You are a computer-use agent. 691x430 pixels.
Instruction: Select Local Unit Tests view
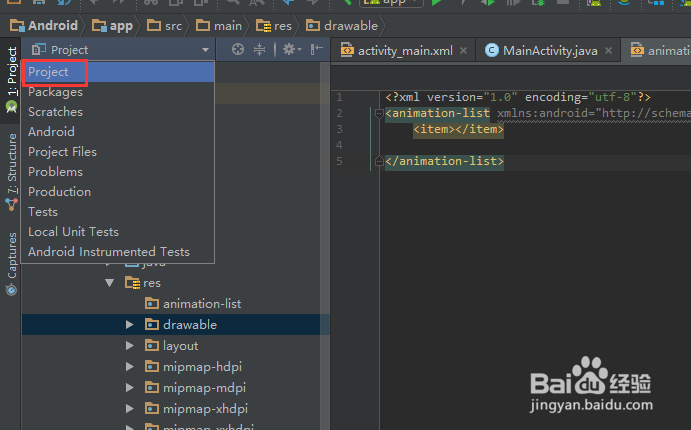118,231
